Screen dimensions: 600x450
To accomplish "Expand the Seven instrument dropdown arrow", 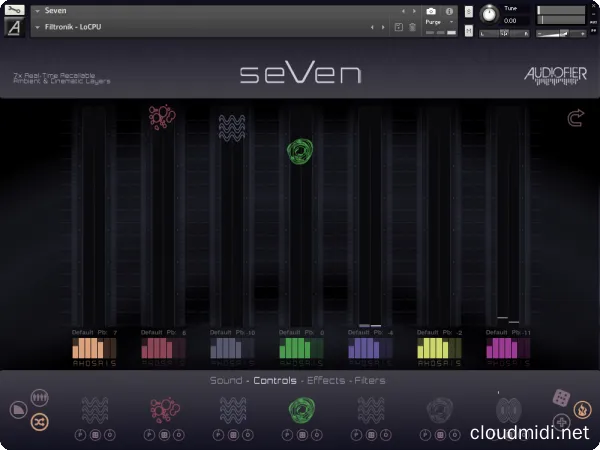I will pyautogui.click(x=37, y=11).
